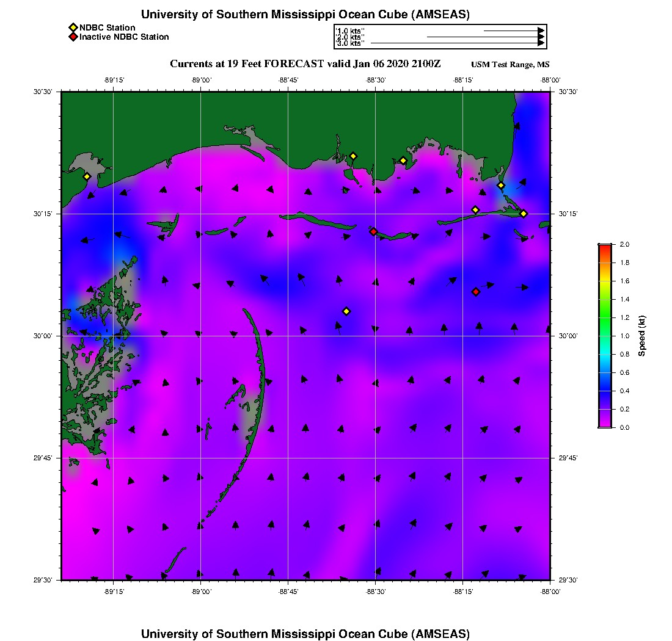Click the "Inactive NDBC Station" legend text

124,37
